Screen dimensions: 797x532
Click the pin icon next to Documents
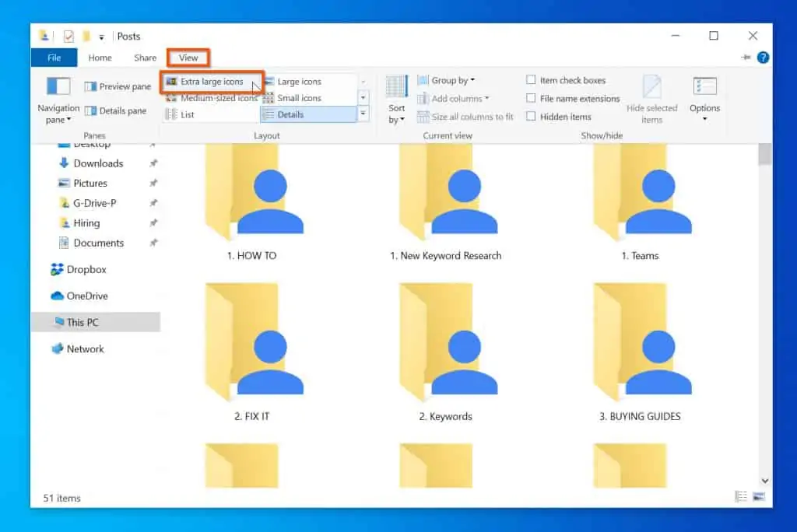(x=153, y=243)
